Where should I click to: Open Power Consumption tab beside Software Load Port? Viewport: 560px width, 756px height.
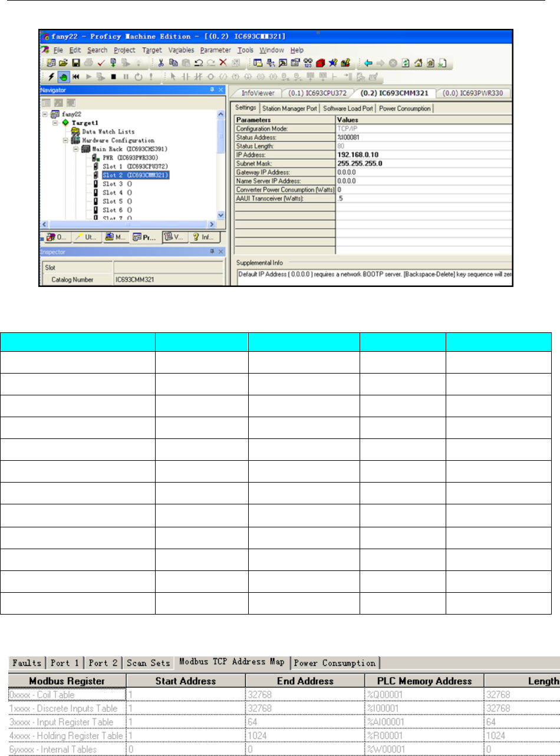pyautogui.click(x=404, y=108)
